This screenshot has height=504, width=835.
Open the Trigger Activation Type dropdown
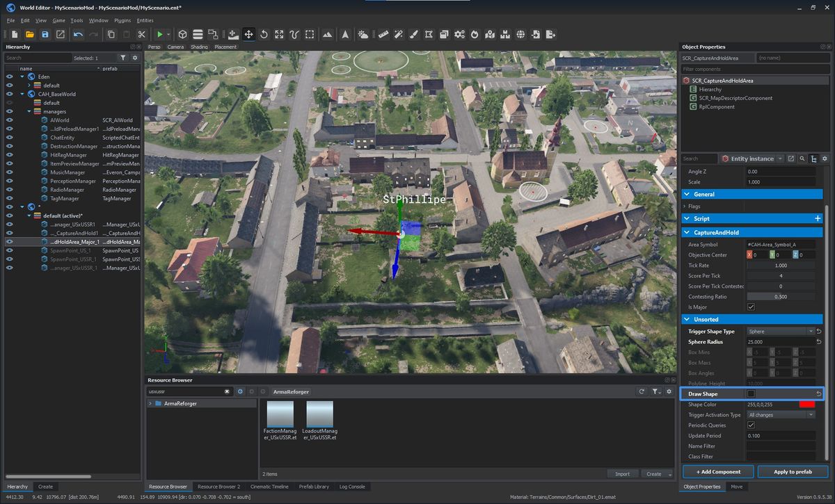tap(781, 414)
